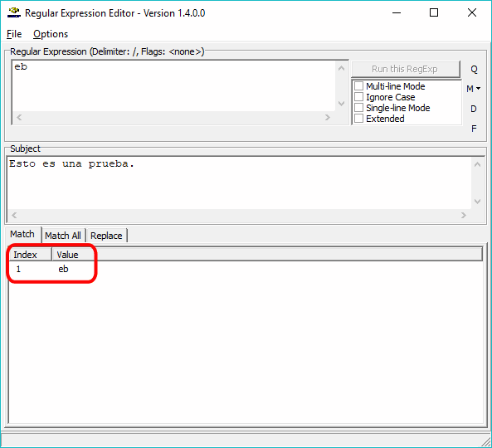
Task: Minimize the Regular Expression Editor window
Action: pos(397,13)
